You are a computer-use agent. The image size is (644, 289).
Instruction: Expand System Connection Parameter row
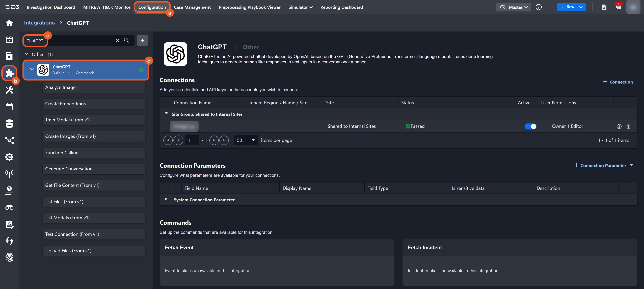click(x=166, y=199)
